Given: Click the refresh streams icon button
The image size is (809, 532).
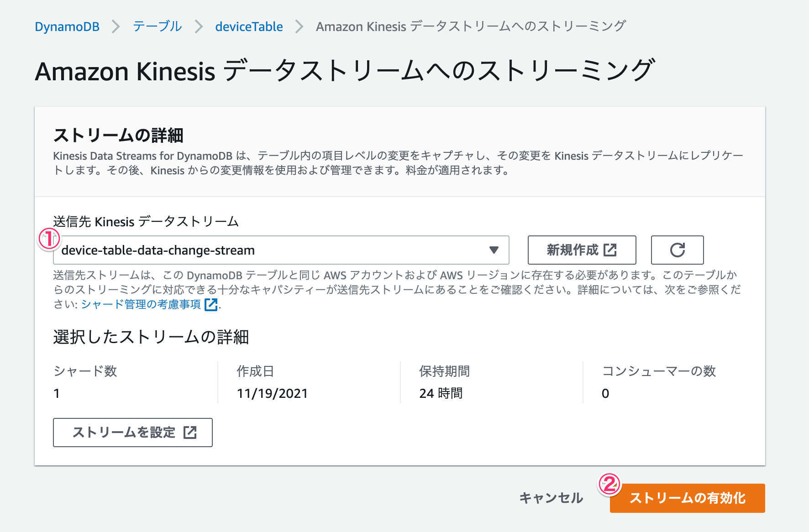Looking at the screenshot, I should point(677,250).
